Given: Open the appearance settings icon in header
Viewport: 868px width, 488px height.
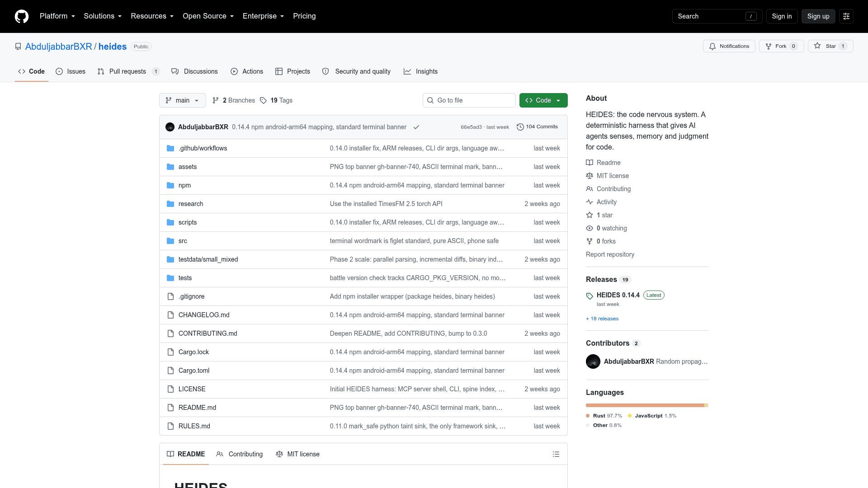Looking at the screenshot, I should click(846, 16).
